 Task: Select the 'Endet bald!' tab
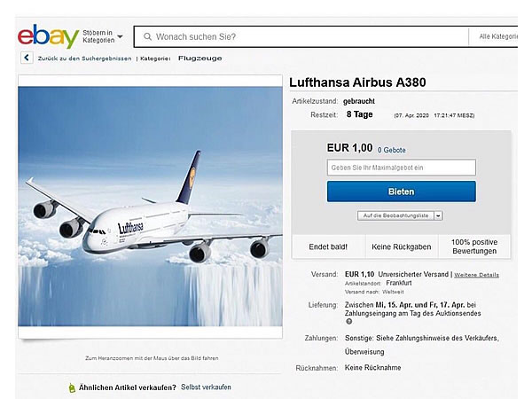coord(328,246)
